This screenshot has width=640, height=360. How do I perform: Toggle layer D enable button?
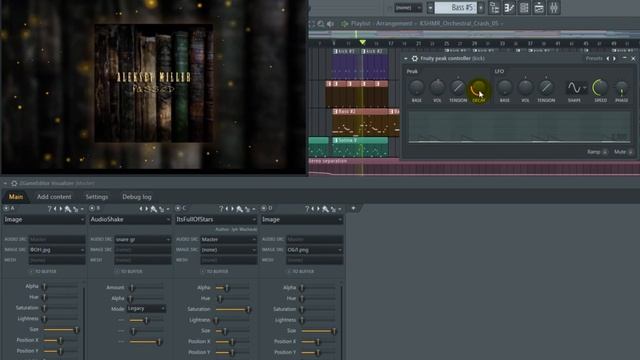coord(264,209)
